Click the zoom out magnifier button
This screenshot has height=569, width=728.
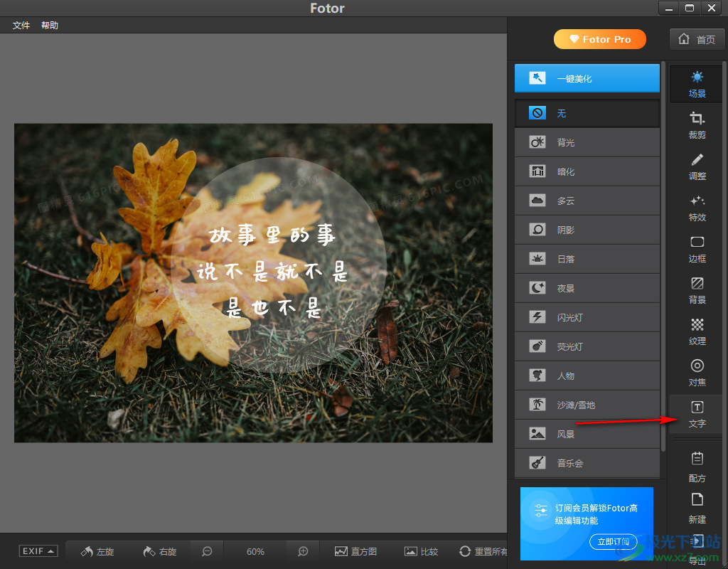(x=207, y=551)
